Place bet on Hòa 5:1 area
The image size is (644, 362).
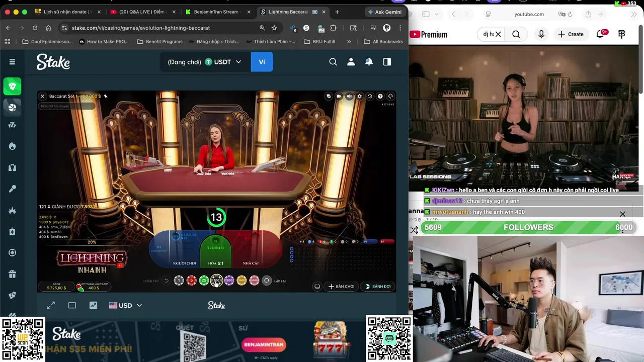click(x=216, y=251)
